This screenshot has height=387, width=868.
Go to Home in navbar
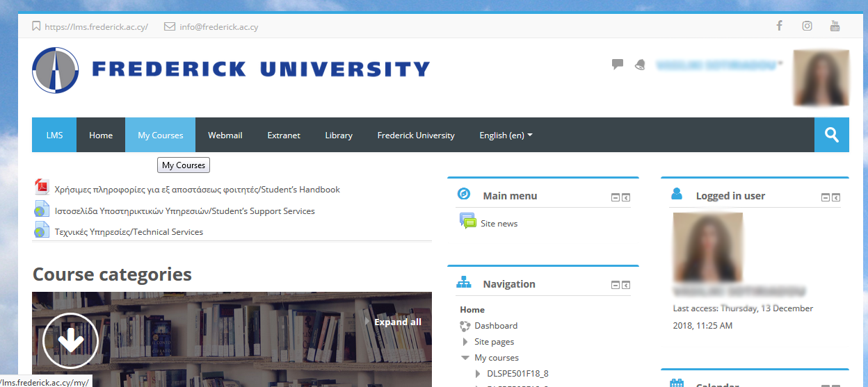tap(101, 135)
